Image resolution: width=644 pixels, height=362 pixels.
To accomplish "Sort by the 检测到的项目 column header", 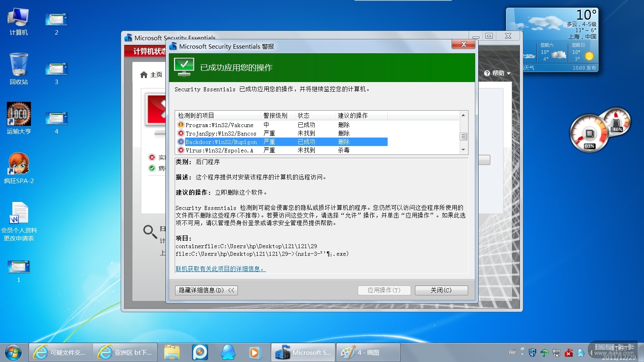I will point(218,115).
